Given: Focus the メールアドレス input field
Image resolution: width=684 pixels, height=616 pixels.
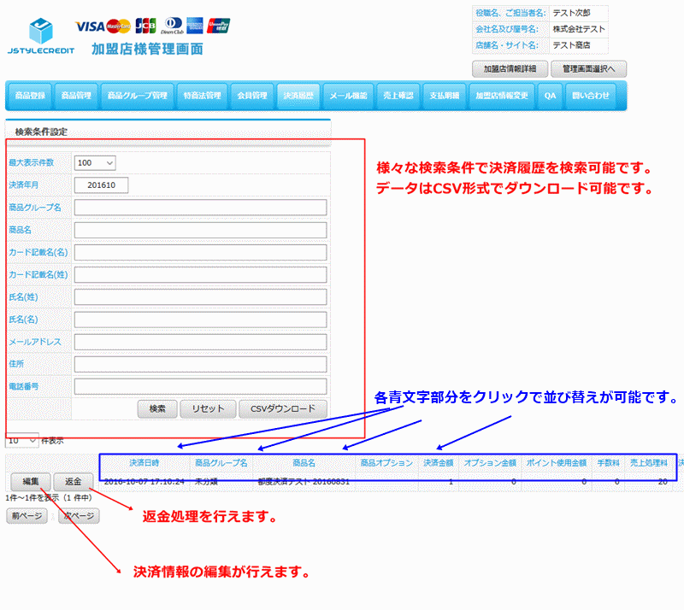Looking at the screenshot, I should (x=200, y=342).
